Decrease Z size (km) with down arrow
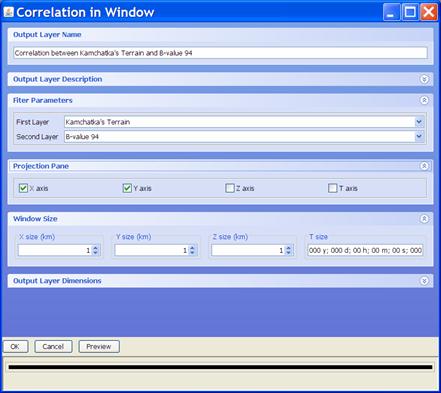Image resolution: width=441 pixels, height=393 pixels. pyautogui.click(x=288, y=253)
